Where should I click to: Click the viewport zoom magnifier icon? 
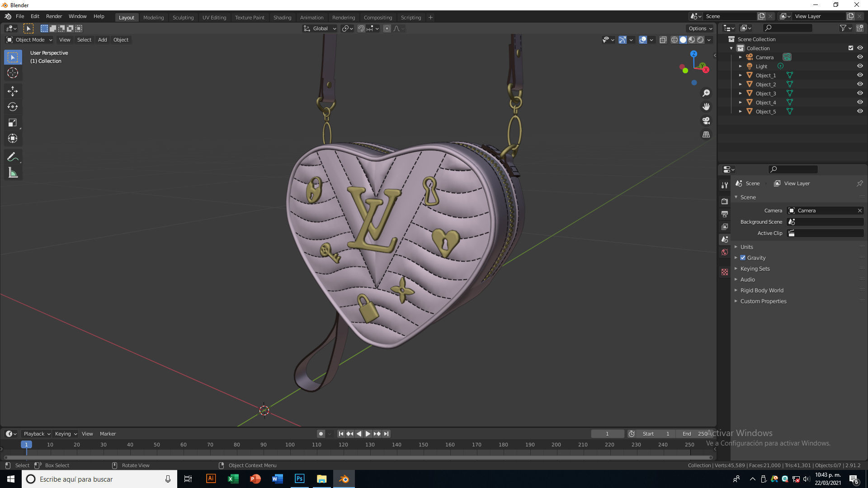tap(706, 93)
